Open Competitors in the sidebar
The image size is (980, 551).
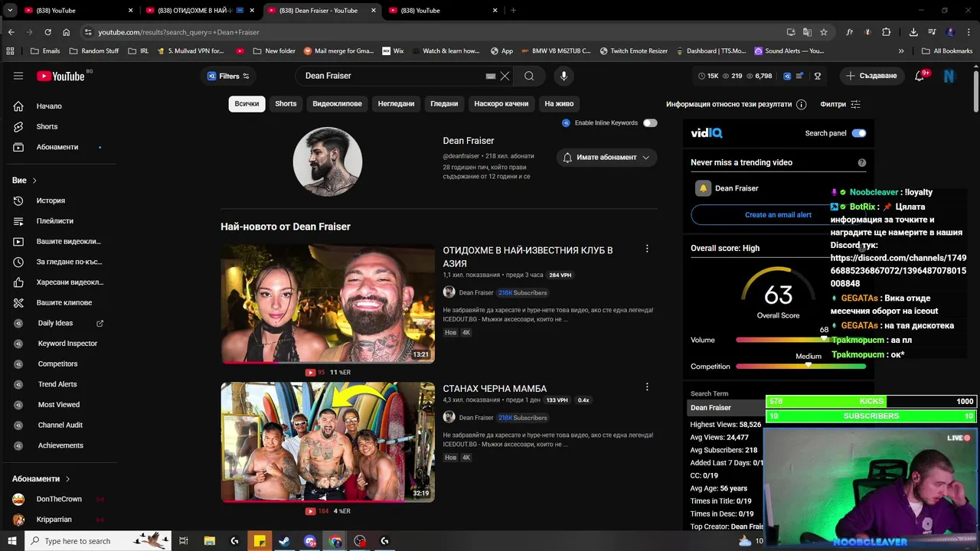(58, 364)
